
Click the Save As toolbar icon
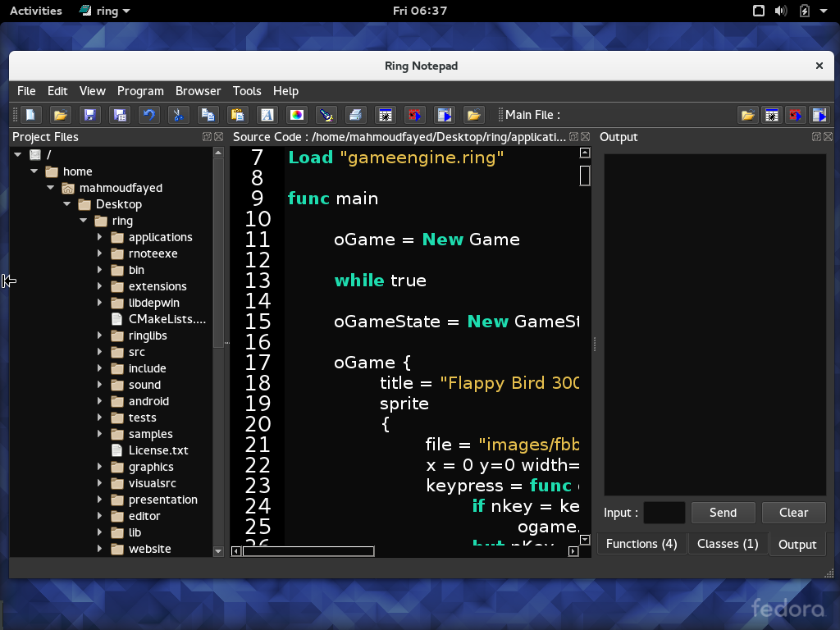119,114
